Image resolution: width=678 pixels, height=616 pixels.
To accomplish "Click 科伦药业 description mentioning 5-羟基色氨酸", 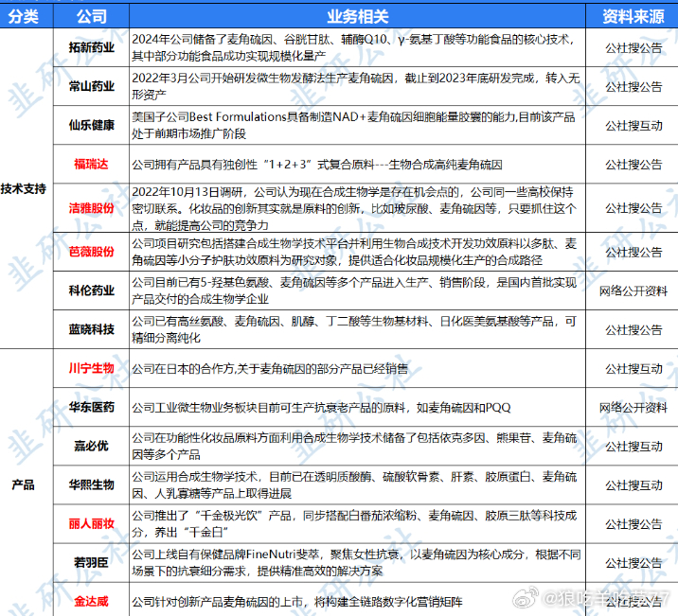I will coord(354,290).
